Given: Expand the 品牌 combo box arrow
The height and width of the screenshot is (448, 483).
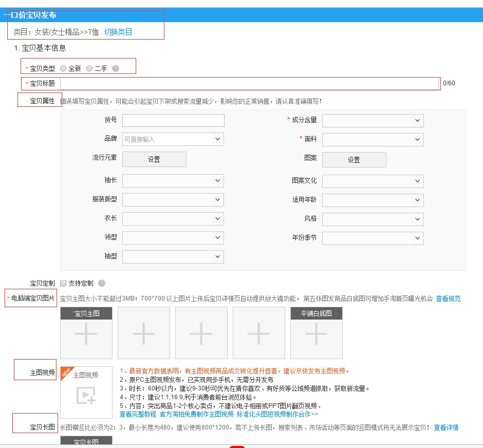Looking at the screenshot, I should click(x=218, y=139).
